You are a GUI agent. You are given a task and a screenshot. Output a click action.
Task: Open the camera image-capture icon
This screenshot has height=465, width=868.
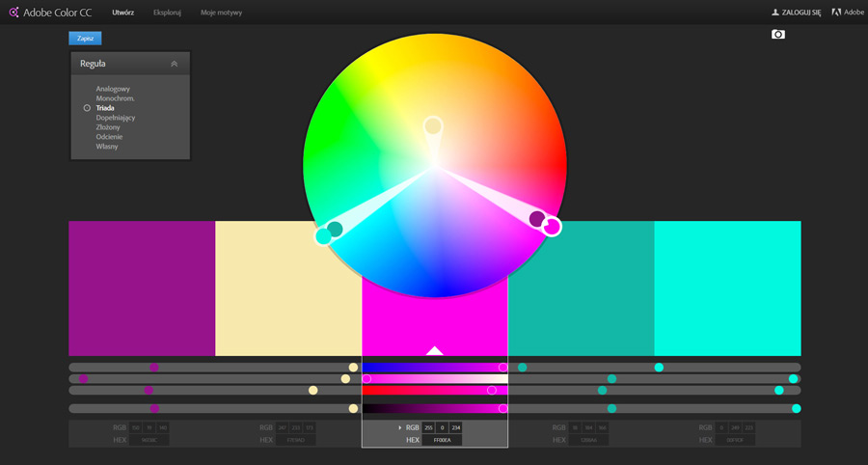777,35
